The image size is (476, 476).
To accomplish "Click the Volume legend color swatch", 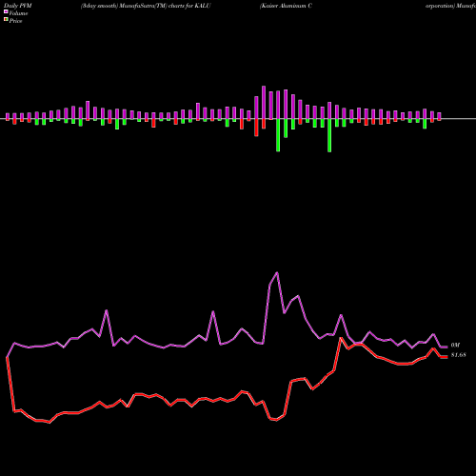I will [x=6, y=12].
